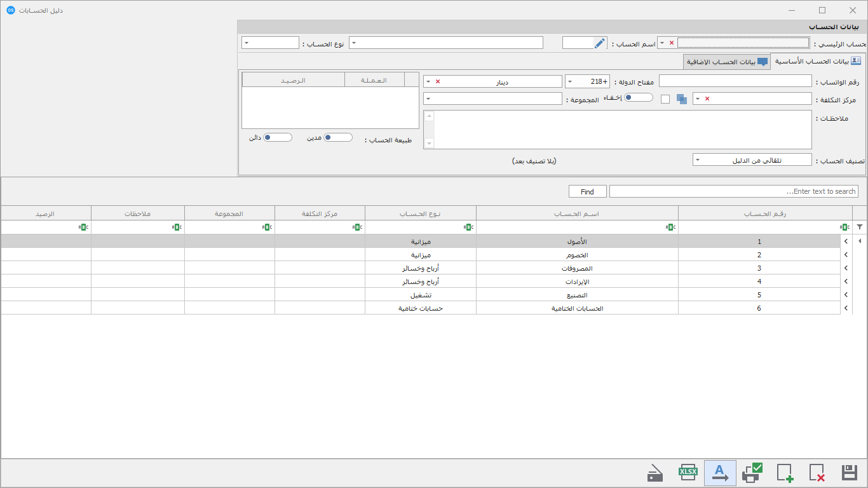The height and width of the screenshot is (488, 868).
Task: Click the save floppy disk icon
Action: coord(850,473)
